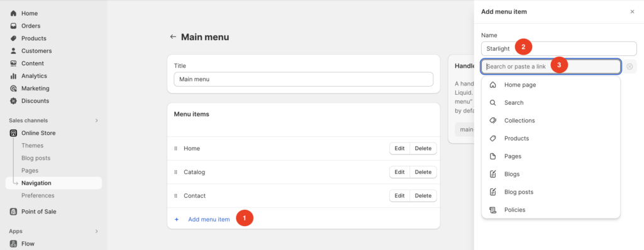Image resolution: width=644 pixels, height=250 pixels.
Task: Open Themes under Online Store
Action: 33,146
